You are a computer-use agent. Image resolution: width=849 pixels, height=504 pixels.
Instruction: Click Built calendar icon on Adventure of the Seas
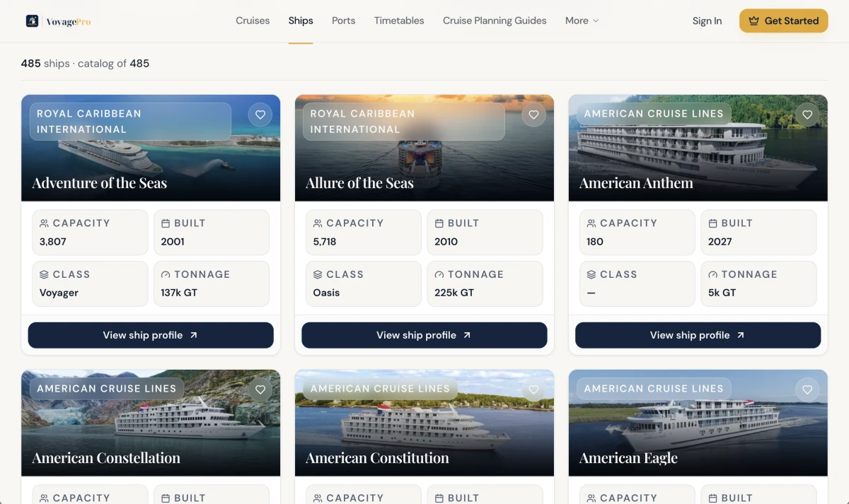pos(166,223)
